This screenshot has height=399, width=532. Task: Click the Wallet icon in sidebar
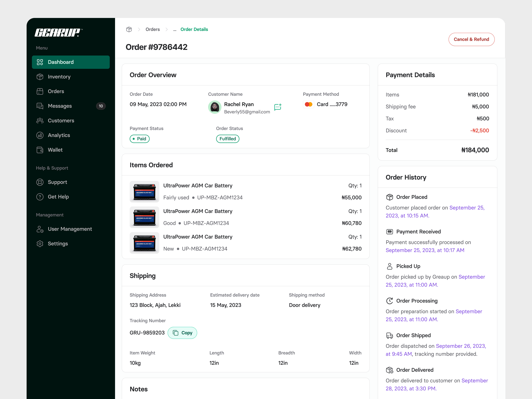point(40,150)
